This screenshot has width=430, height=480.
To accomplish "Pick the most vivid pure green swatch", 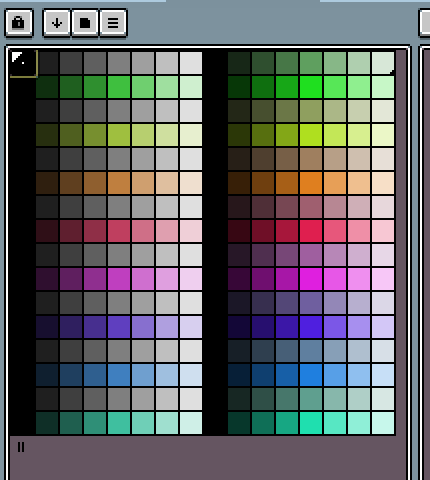I will point(311,87).
